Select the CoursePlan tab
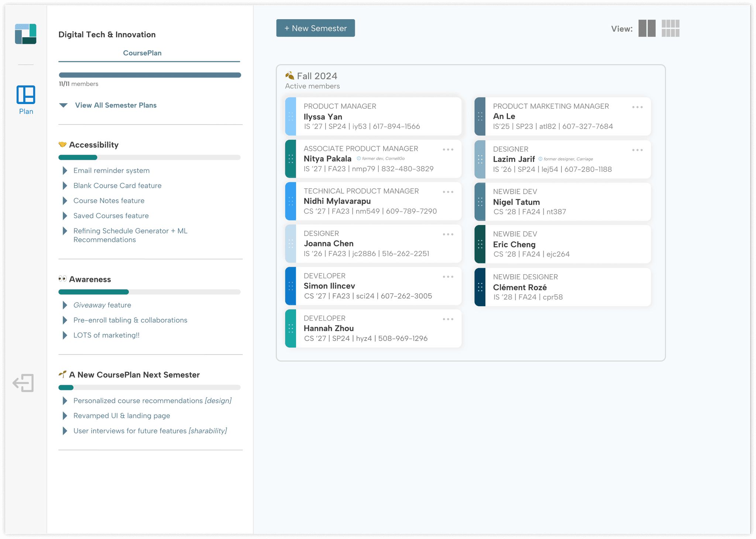This screenshot has width=756, height=539. click(142, 53)
